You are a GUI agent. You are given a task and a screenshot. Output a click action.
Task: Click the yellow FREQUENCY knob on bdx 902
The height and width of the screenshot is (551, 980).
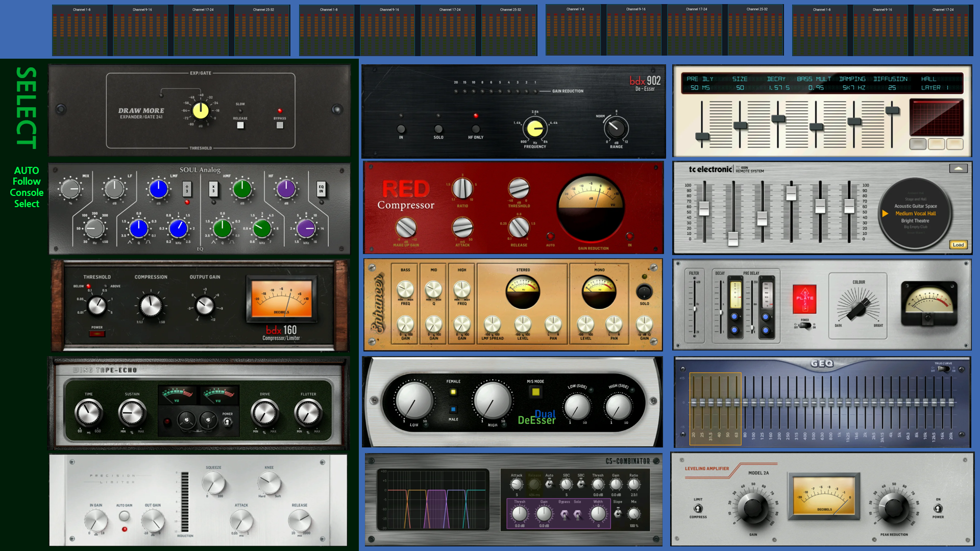point(535,129)
